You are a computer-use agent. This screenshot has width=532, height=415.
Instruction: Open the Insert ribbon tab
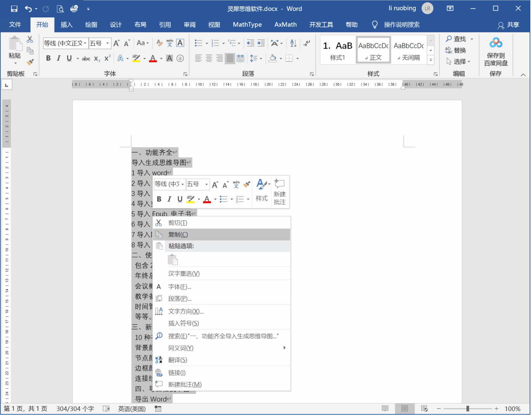[x=66, y=25]
